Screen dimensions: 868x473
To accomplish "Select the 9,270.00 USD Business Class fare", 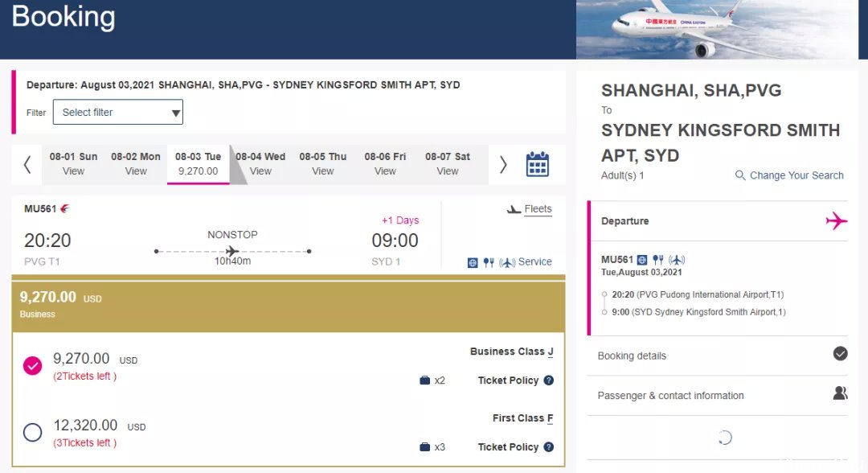I will (x=32, y=366).
